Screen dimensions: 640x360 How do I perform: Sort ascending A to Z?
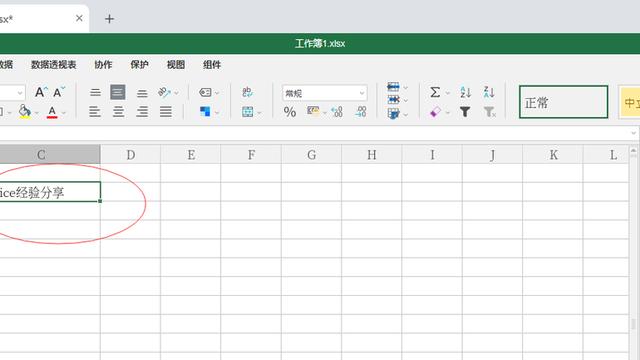(x=465, y=92)
